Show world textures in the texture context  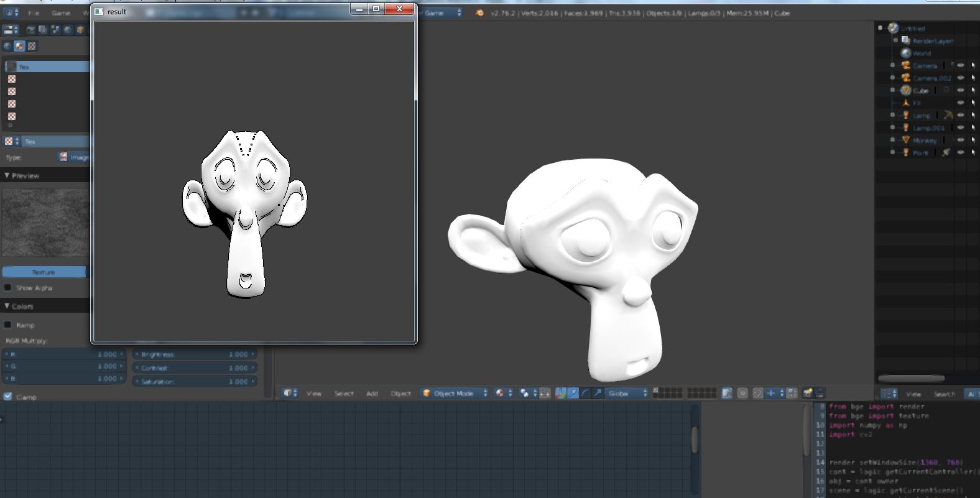tap(7, 46)
